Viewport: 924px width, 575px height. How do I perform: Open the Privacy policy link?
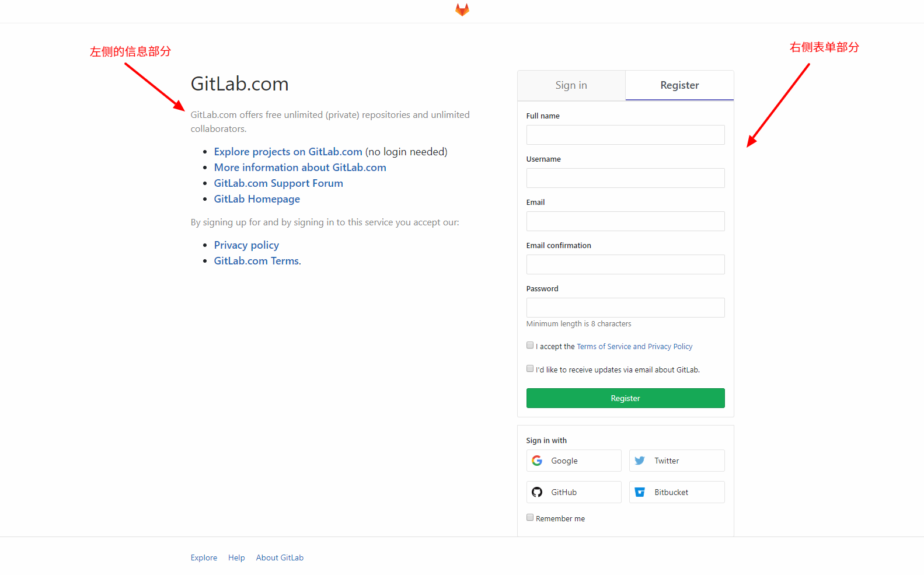click(246, 245)
